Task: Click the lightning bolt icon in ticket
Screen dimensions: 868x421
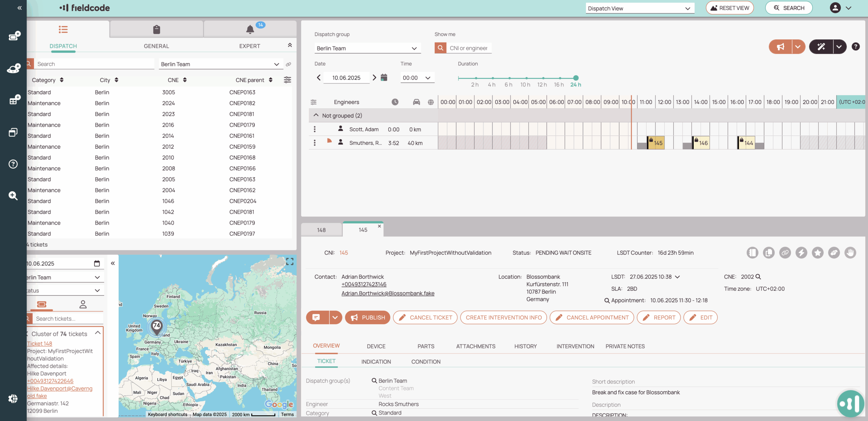Action: coord(801,253)
